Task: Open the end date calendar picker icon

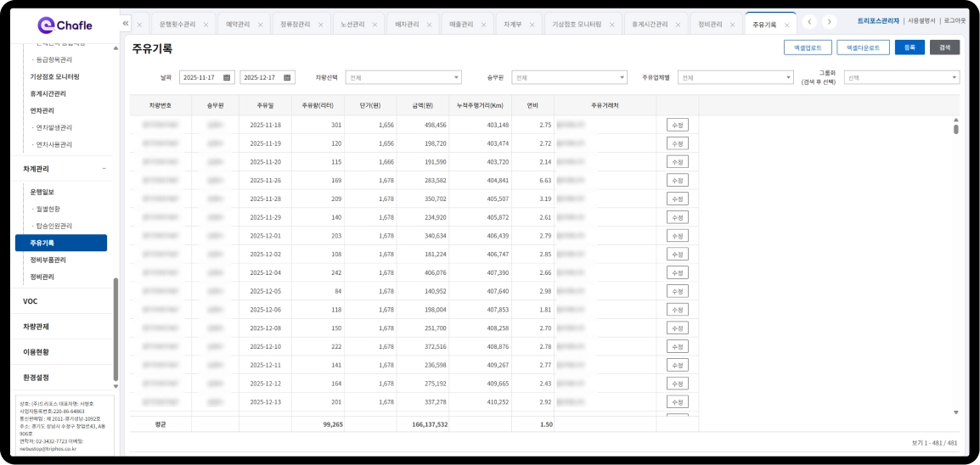Action: pyautogui.click(x=288, y=77)
